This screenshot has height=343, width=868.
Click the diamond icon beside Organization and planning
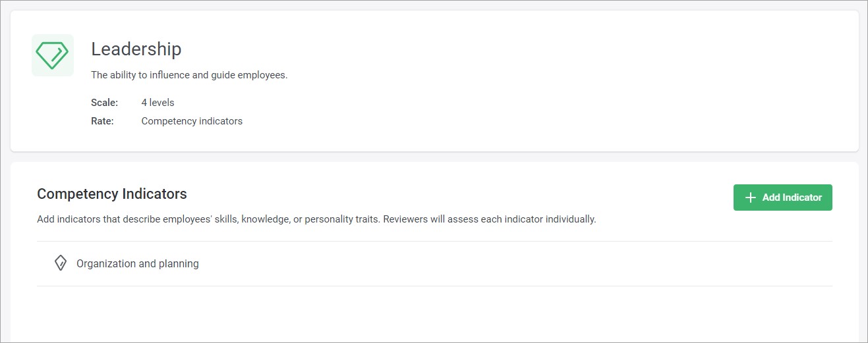[60, 263]
